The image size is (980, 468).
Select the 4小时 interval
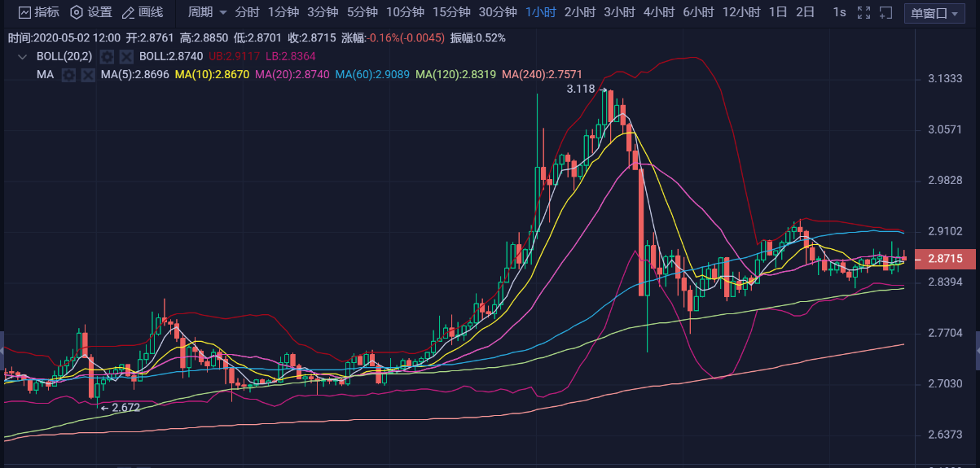(x=658, y=12)
